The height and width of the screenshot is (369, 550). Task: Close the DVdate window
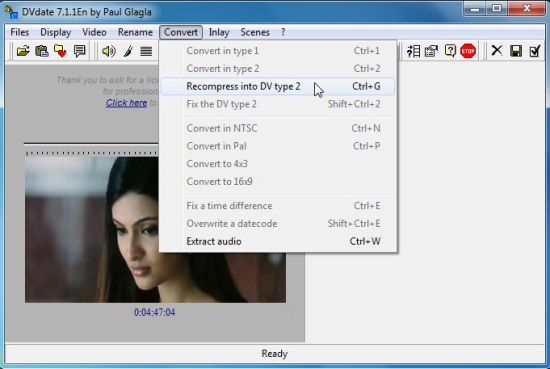point(526,8)
